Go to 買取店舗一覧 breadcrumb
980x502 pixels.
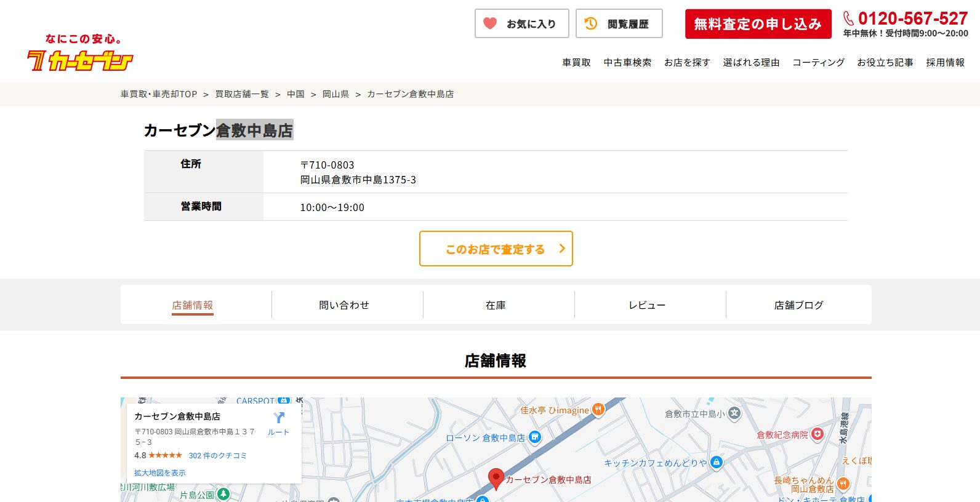coord(242,94)
